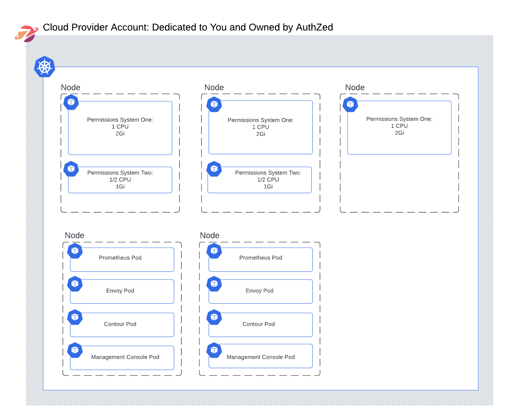
Task: Click 'Management Console Pod' text in bottom-left node
Action: [125, 357]
